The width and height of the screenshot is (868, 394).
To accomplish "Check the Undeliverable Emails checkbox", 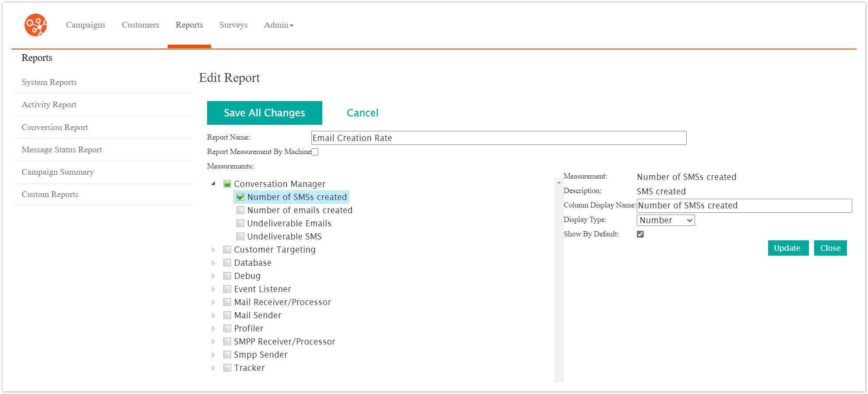I will [240, 223].
